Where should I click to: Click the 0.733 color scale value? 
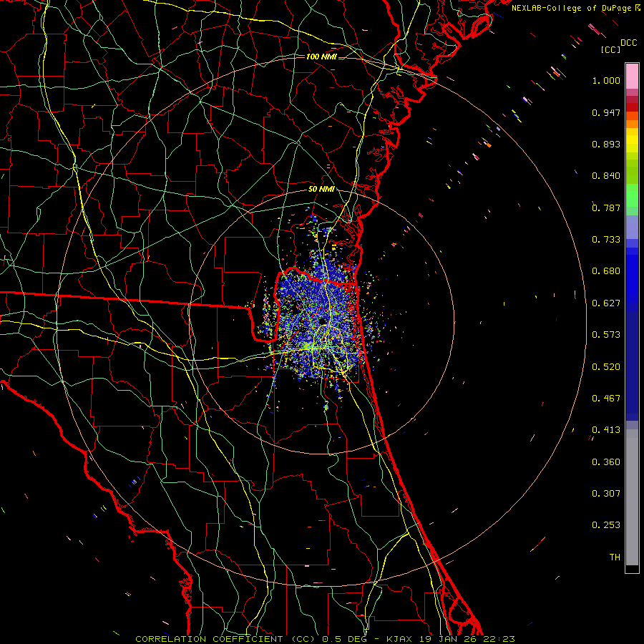pyautogui.click(x=606, y=240)
